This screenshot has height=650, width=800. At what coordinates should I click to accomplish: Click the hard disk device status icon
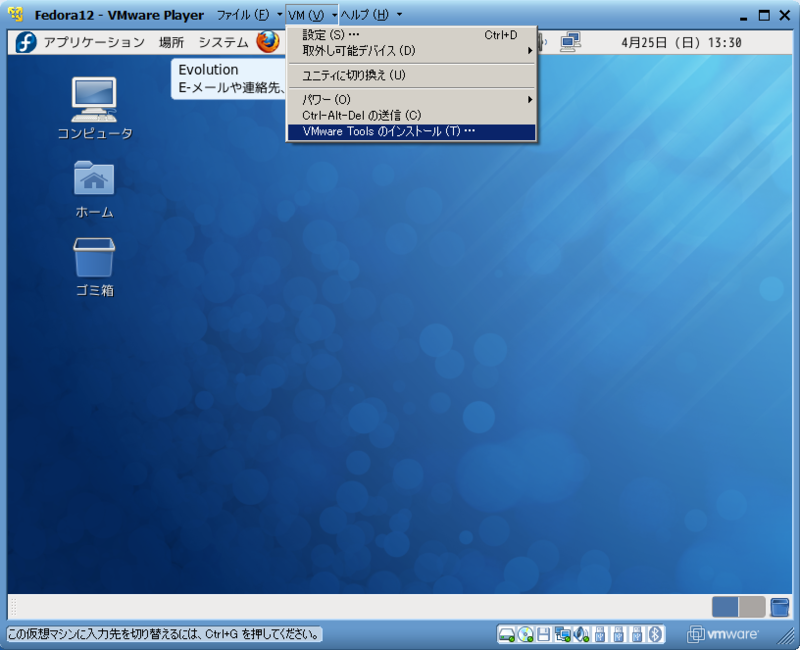(x=507, y=634)
